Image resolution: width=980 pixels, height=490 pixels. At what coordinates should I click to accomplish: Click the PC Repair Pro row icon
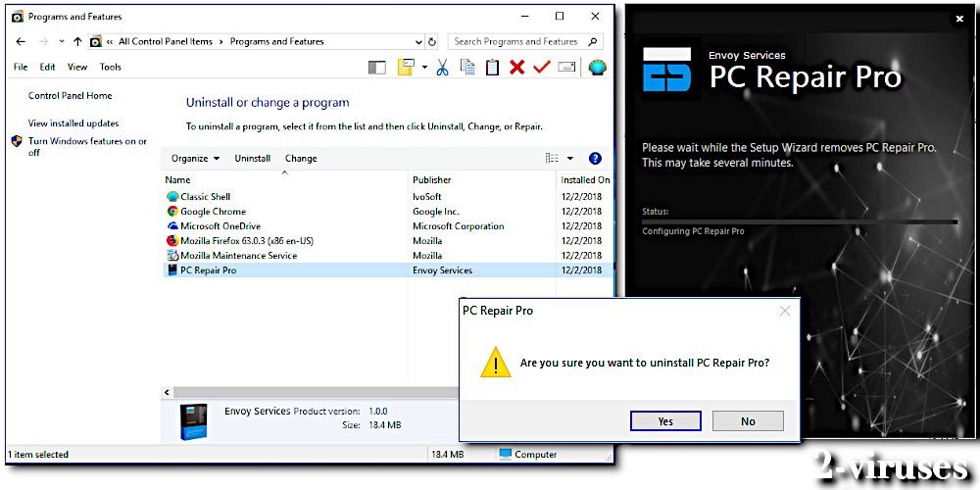(172, 270)
